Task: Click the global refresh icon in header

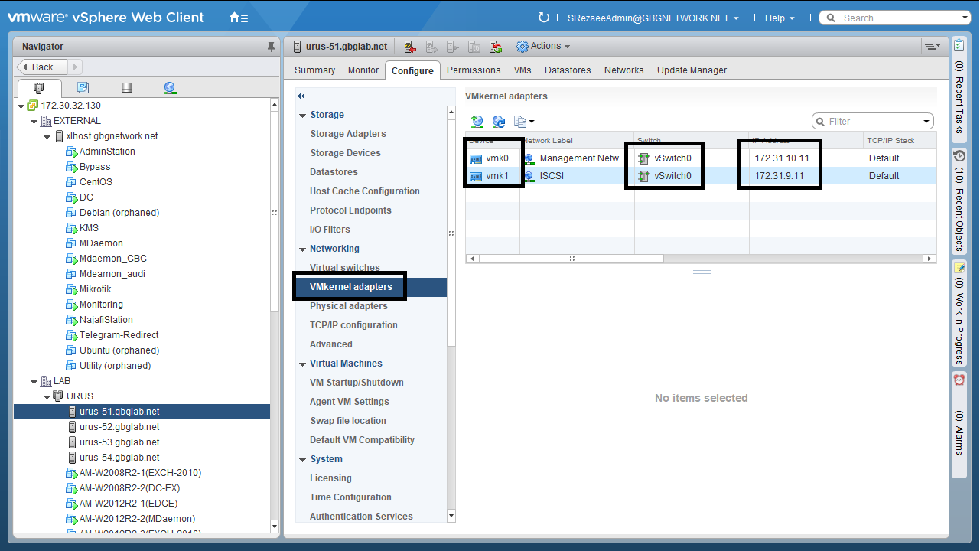Action: click(x=544, y=18)
